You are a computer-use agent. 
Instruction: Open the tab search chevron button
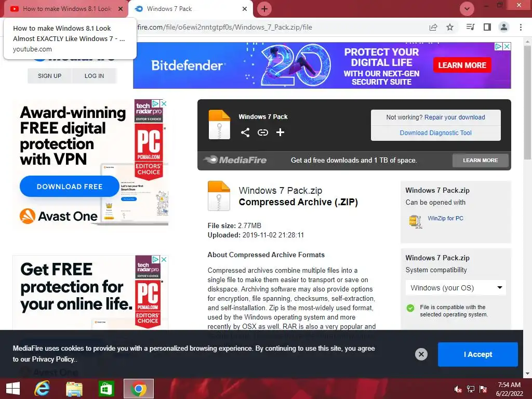point(467,9)
